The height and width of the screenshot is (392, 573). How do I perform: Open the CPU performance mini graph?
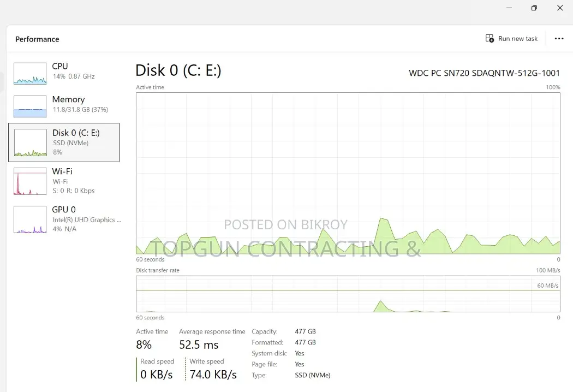(30, 74)
